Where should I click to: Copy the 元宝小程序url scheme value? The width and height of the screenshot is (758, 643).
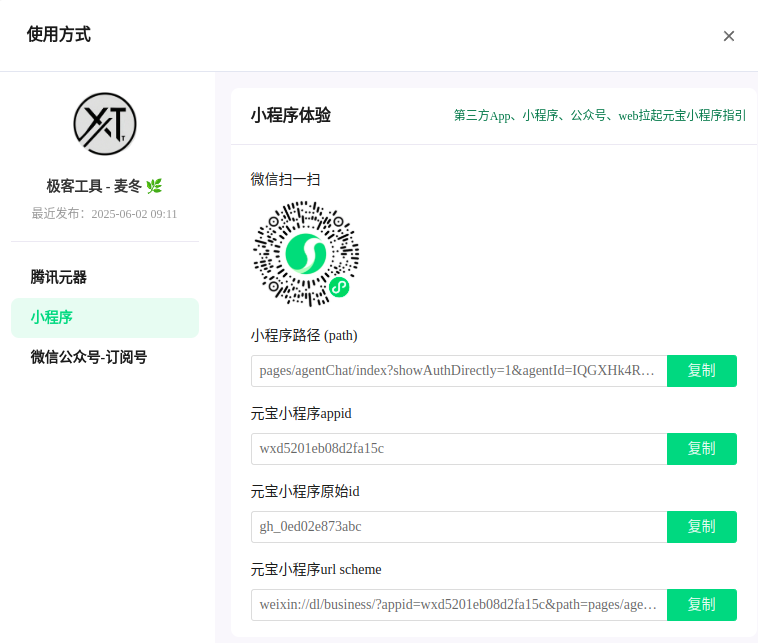tap(701, 605)
